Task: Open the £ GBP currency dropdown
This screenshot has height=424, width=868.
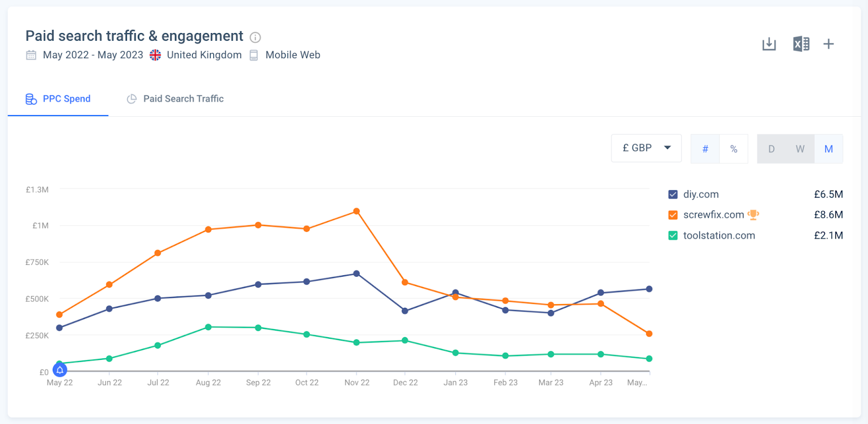Action: pos(646,148)
